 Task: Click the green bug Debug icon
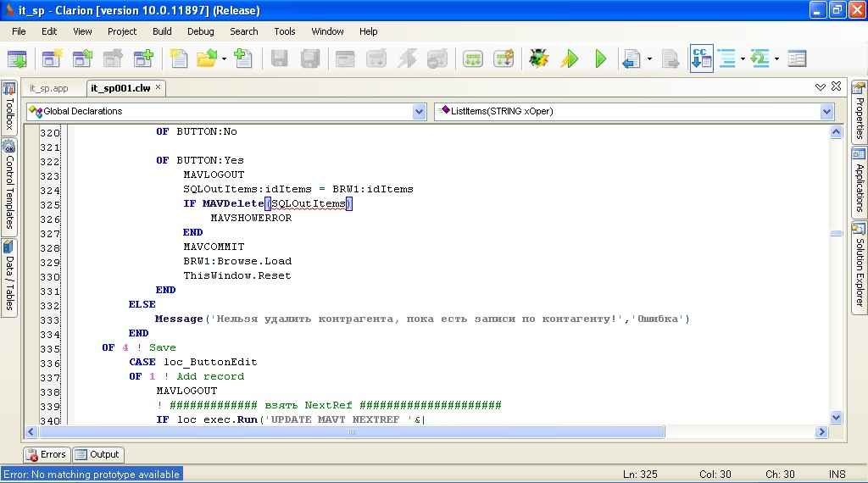coord(538,58)
